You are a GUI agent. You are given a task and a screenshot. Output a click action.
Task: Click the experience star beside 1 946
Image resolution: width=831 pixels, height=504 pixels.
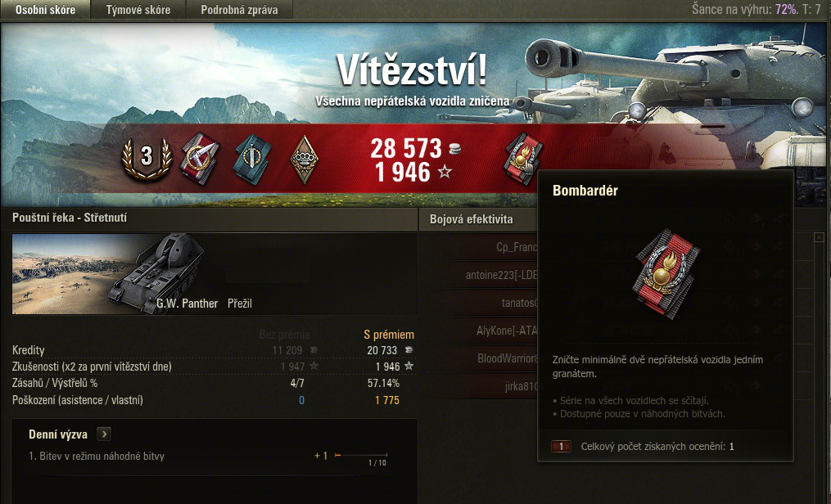coord(445,172)
